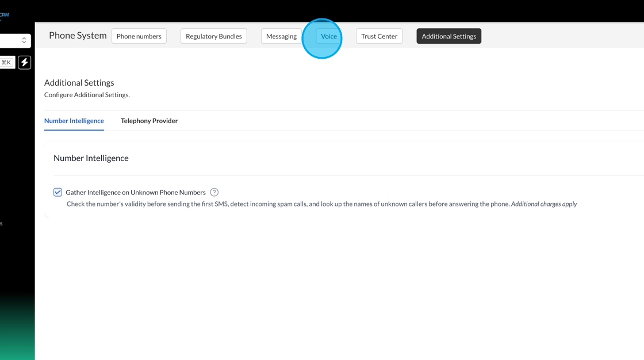Open Regulatory Bundles section

point(213,36)
